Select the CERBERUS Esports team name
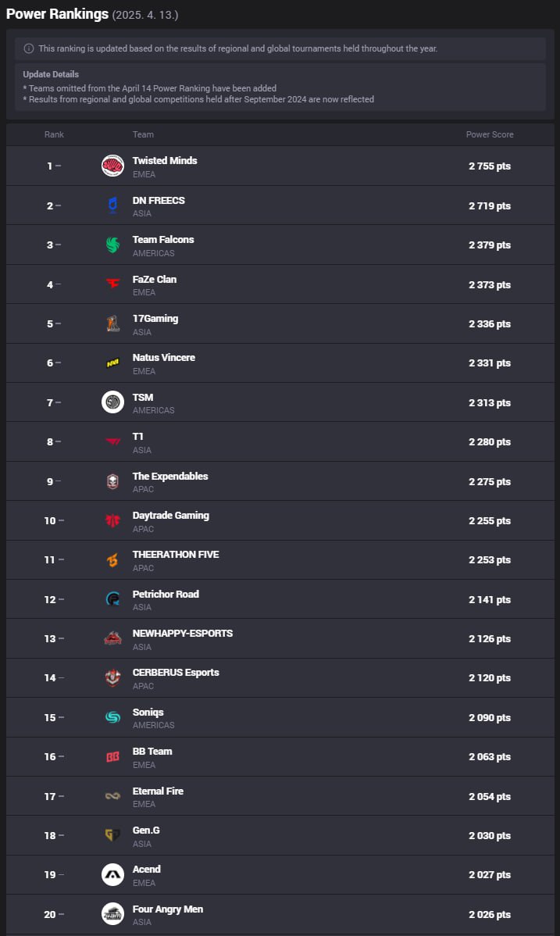Viewport: 560px width, 936px height. point(176,672)
